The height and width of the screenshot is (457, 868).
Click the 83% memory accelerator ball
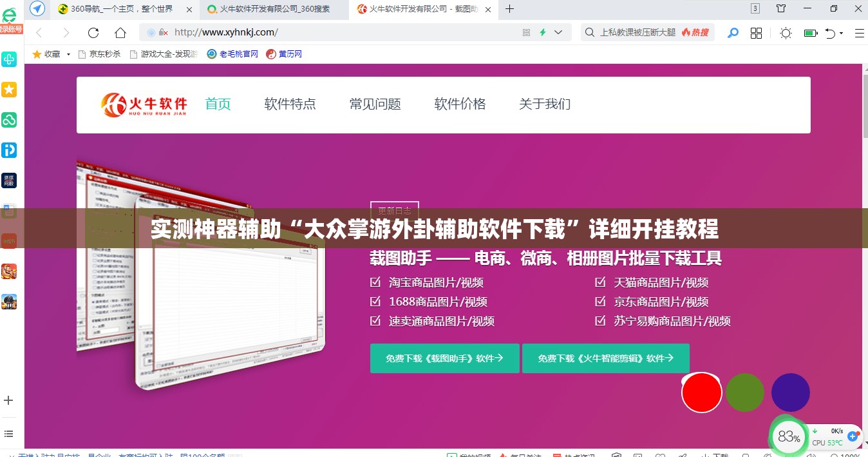click(789, 436)
